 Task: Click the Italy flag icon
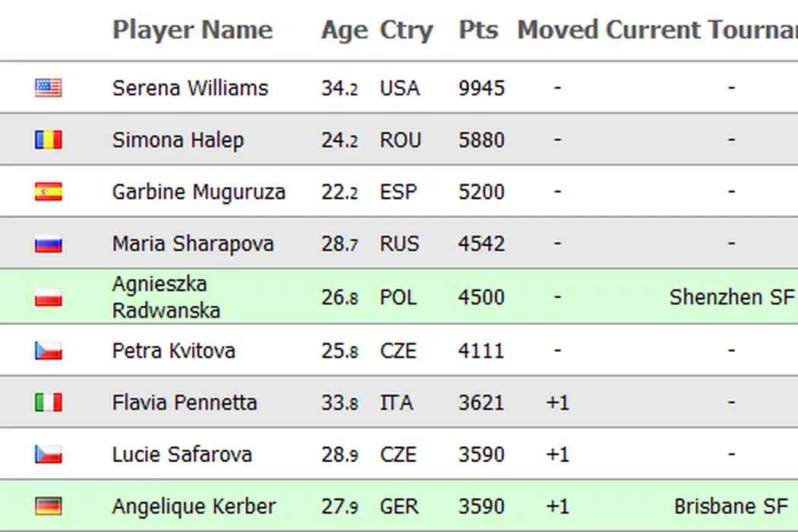48,402
